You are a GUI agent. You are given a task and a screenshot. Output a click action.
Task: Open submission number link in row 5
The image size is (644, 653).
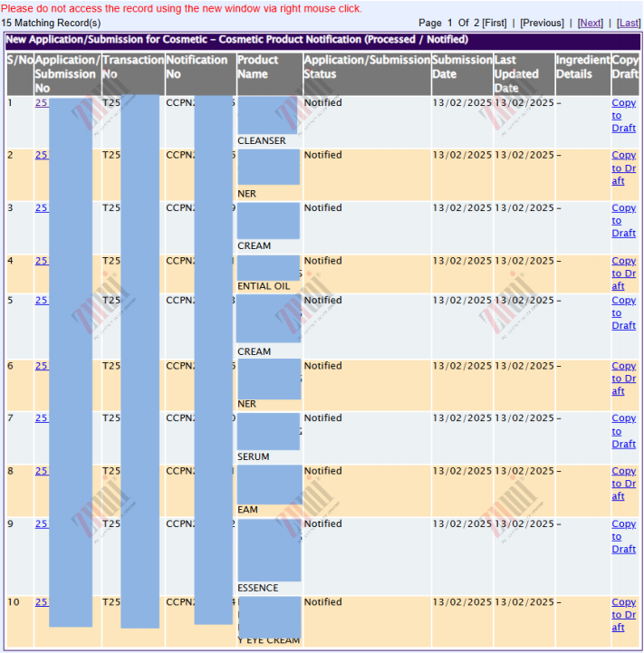click(42, 301)
